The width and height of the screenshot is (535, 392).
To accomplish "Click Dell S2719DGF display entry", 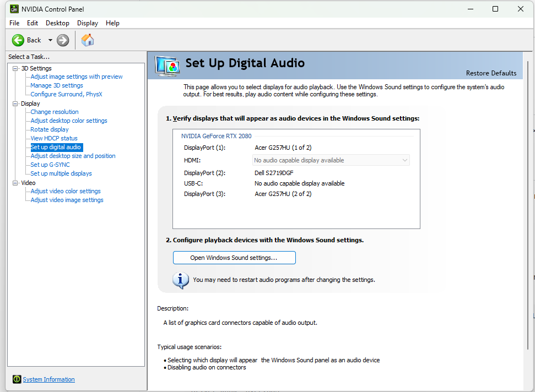I will pyautogui.click(x=274, y=173).
